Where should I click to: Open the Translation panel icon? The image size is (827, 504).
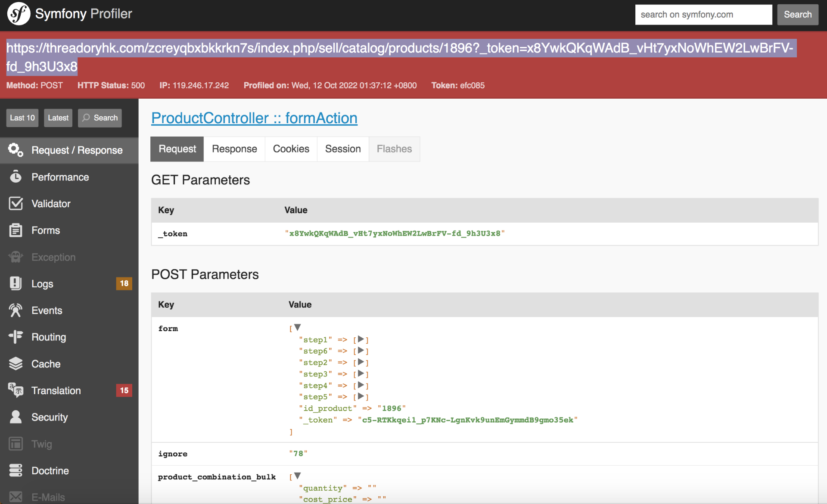pos(16,390)
